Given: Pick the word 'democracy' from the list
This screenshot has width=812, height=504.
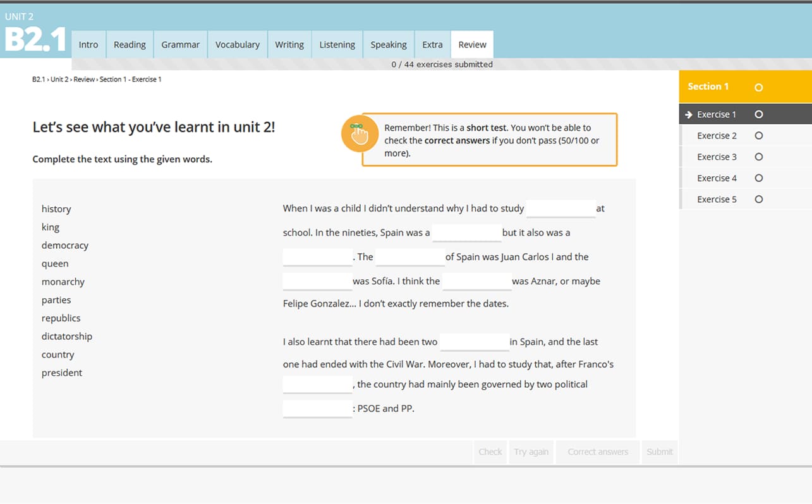Looking at the screenshot, I should (65, 246).
